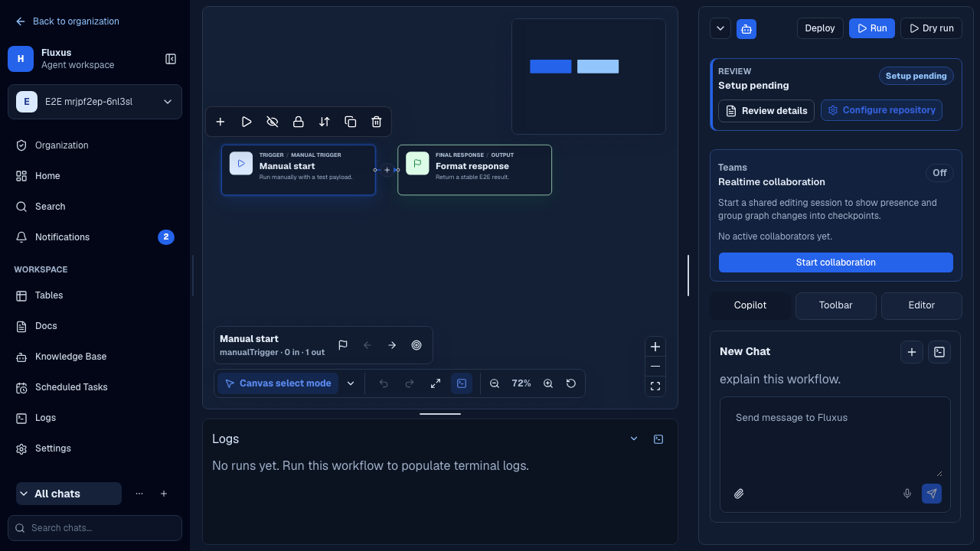
Task: Click the Search chats input field
Action: coord(95,528)
